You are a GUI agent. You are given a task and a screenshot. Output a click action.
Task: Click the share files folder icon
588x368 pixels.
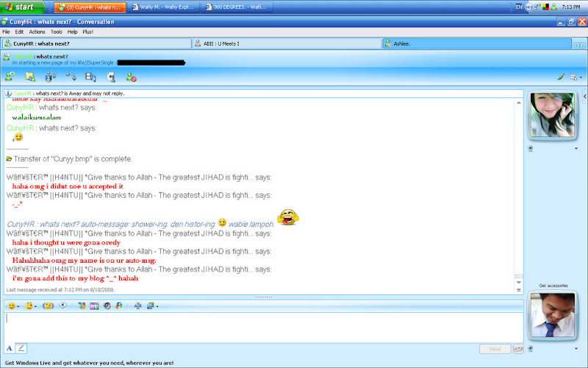30,77
